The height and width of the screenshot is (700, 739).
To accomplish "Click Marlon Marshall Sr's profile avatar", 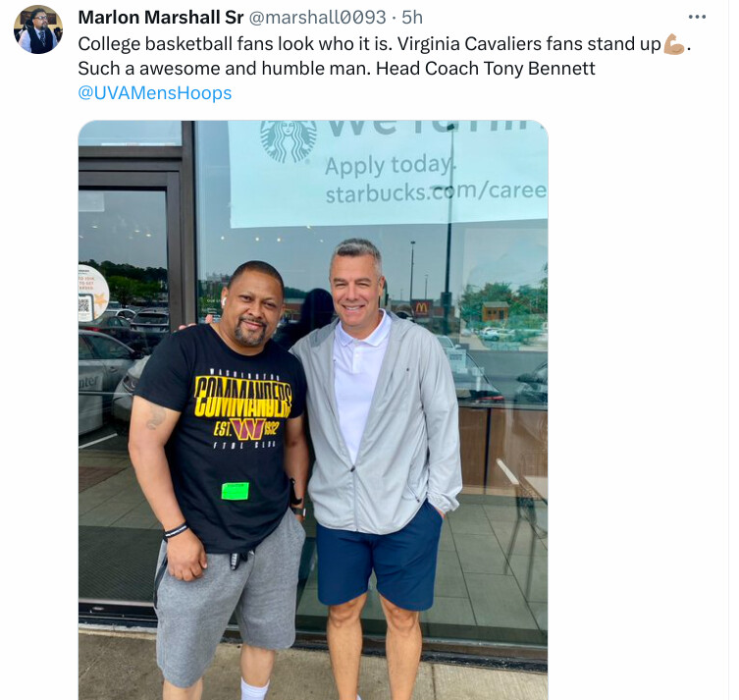I will click(38, 29).
